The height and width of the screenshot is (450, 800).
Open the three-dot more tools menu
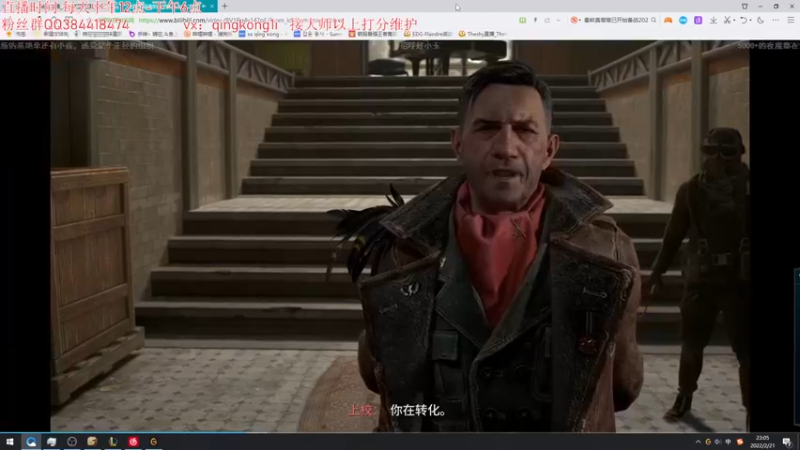coord(776,20)
